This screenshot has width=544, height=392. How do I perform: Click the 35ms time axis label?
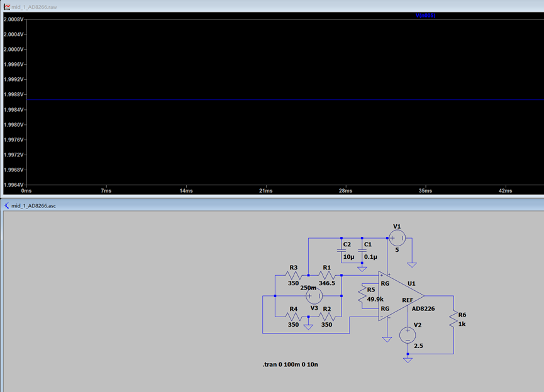pyautogui.click(x=425, y=190)
